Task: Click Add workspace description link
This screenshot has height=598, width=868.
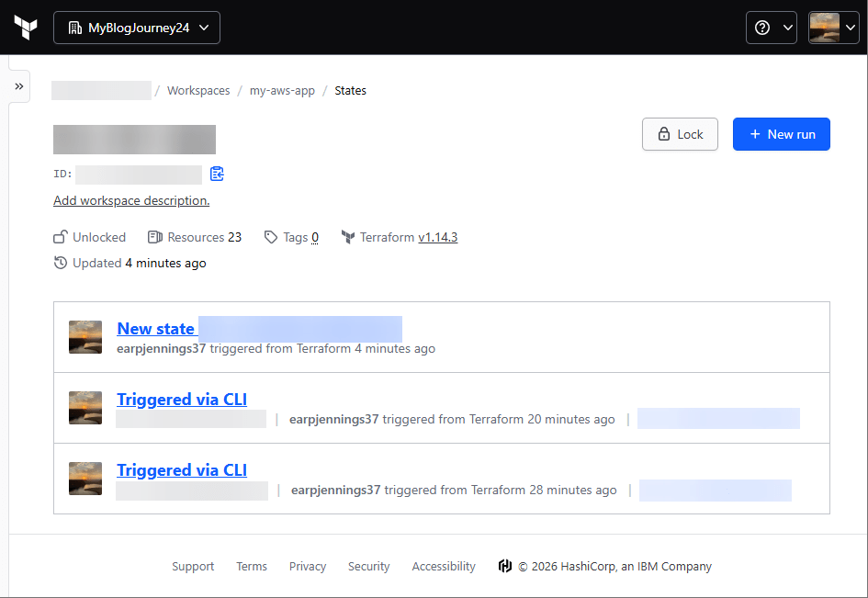Action: pos(131,200)
